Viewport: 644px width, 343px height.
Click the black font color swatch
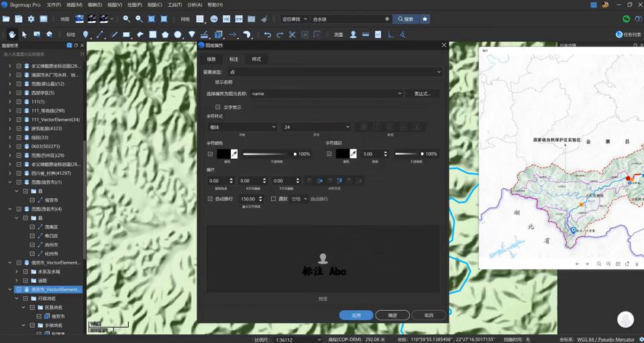[223, 154]
